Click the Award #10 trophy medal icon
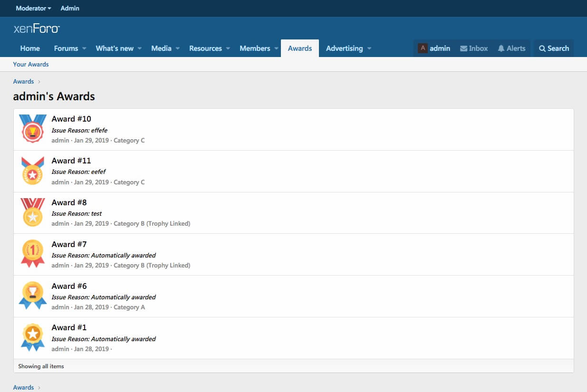Viewport: 587px width, 392px height. (x=33, y=129)
